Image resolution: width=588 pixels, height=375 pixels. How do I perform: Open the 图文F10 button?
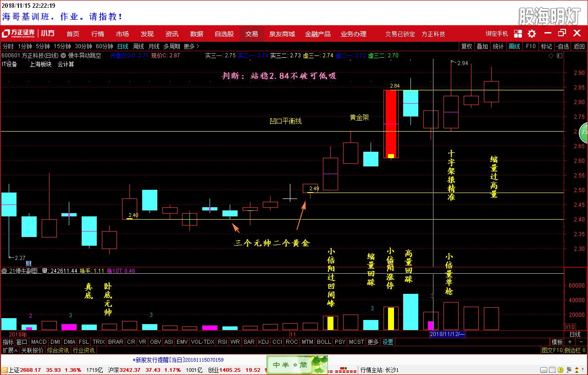coord(552,350)
